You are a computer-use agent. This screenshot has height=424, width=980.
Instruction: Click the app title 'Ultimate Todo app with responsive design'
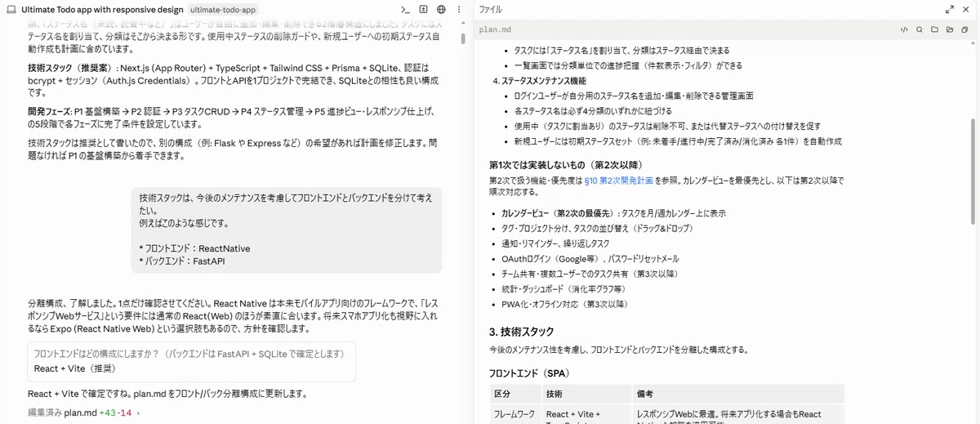(102, 10)
